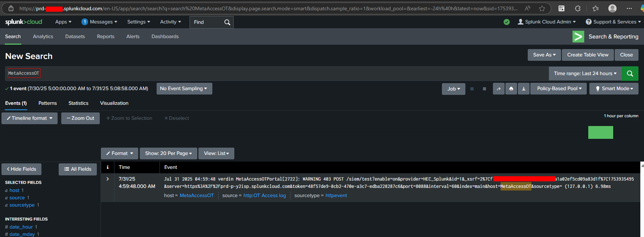Click the MetaAccessOT host value link
The image size is (644, 237).
197,196
